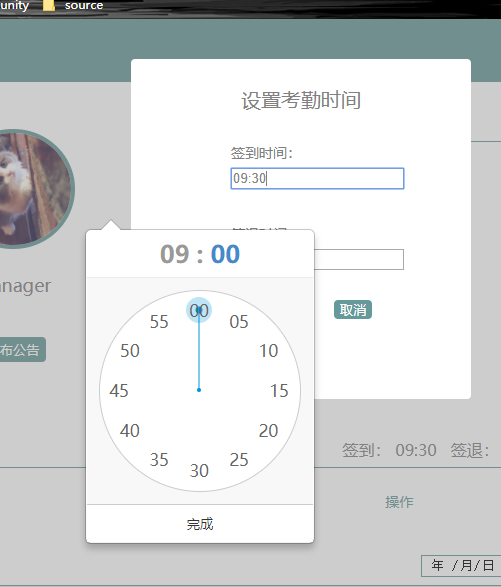The height and width of the screenshot is (587, 501).
Task: Select minute 35 on the clock dial
Action: click(159, 460)
